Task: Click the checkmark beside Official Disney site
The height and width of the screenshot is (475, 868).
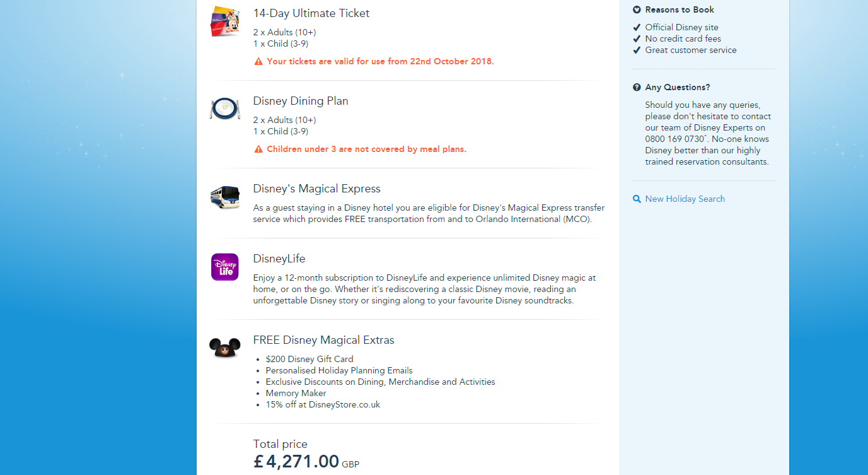Action: tap(637, 28)
